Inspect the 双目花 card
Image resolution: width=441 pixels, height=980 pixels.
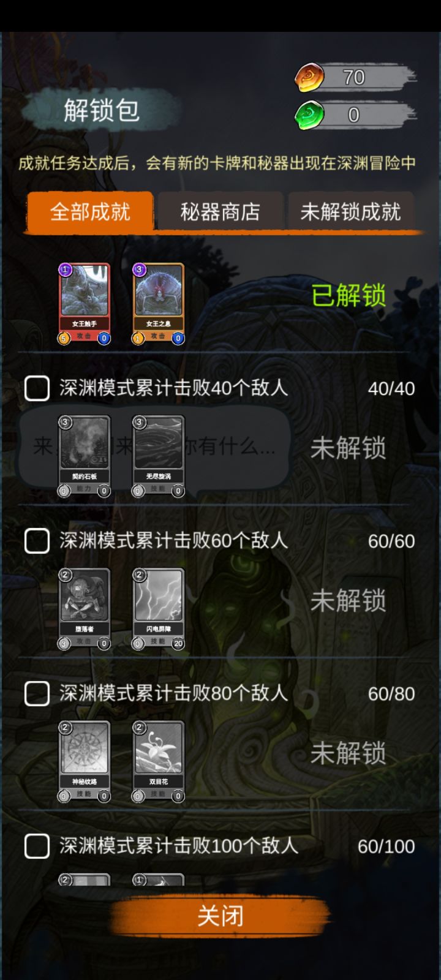pos(159,761)
